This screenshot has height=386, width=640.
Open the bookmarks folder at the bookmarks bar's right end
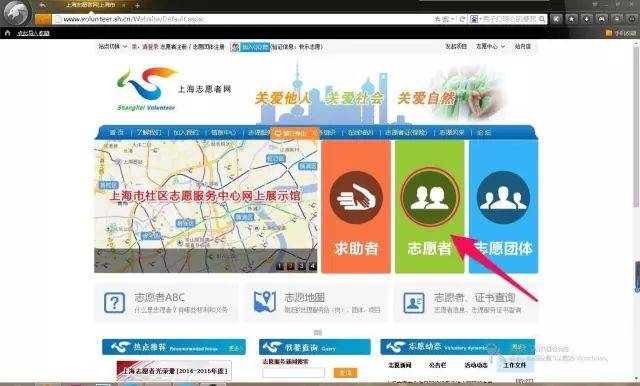(x=622, y=33)
